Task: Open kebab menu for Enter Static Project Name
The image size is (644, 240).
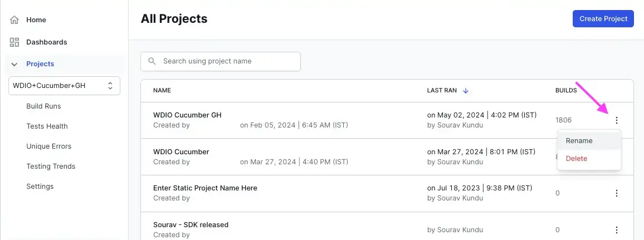Action: point(616,193)
